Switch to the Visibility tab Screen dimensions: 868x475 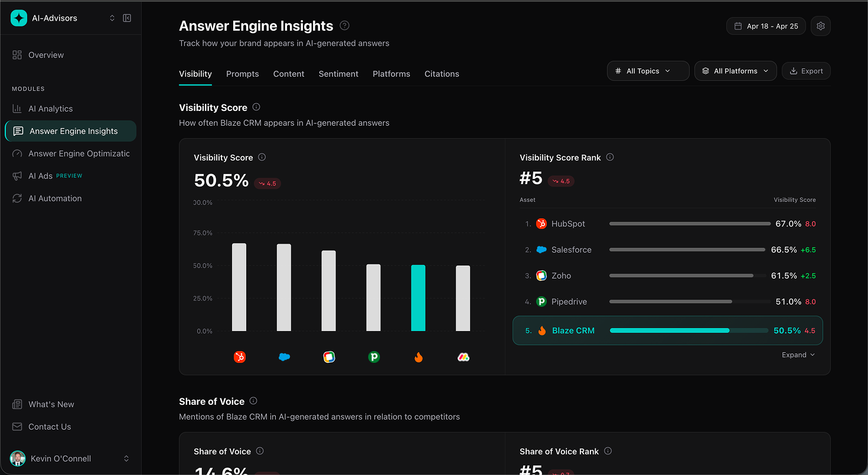(x=195, y=74)
